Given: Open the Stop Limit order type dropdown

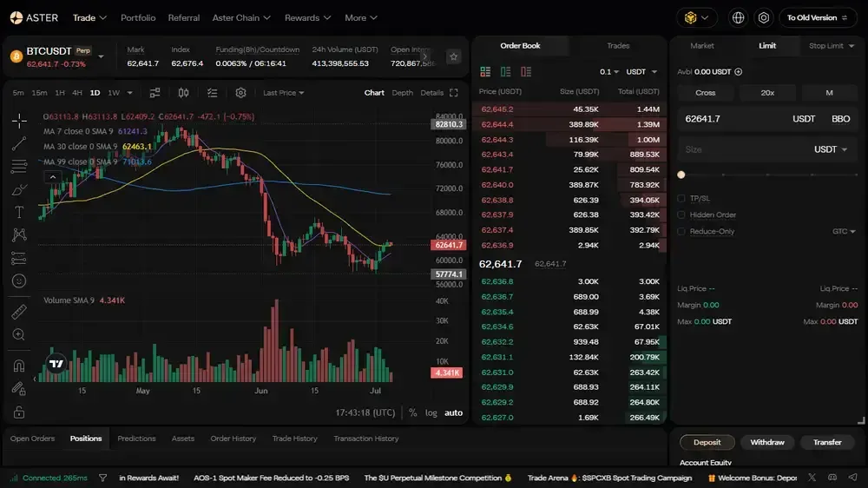Looking at the screenshot, I should (x=831, y=45).
